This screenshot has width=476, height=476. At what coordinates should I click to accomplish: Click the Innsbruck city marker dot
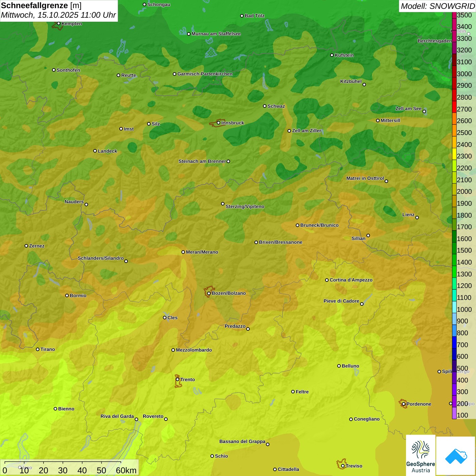point(219,123)
